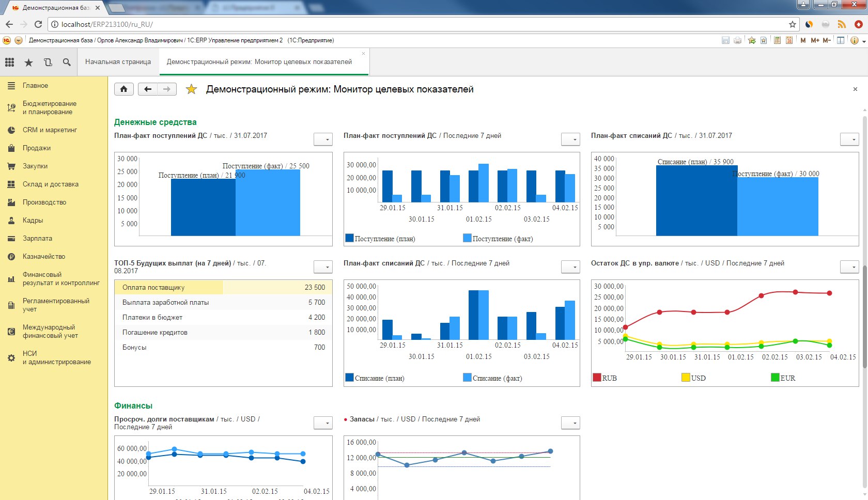
Task: Go back with the left arrow button
Action: click(148, 89)
